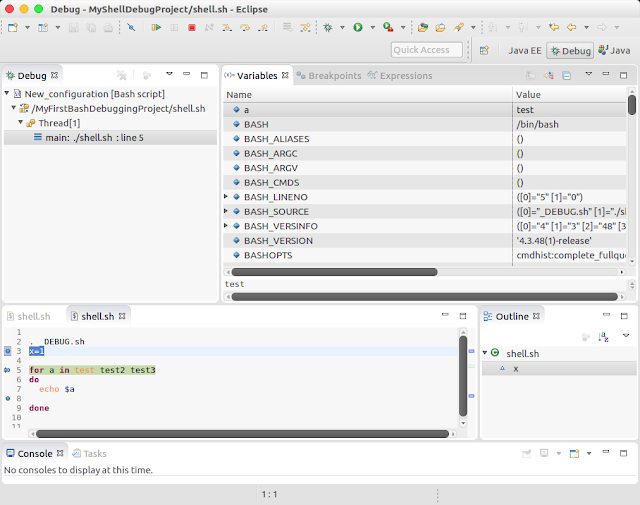Screen dimensions: 640x505
Task: Collapse the New_configuration [Bash script] node
Action: 7,93
